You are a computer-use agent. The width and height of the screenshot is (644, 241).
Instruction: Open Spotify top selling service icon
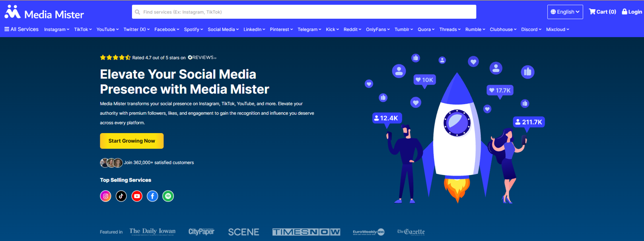click(x=168, y=196)
